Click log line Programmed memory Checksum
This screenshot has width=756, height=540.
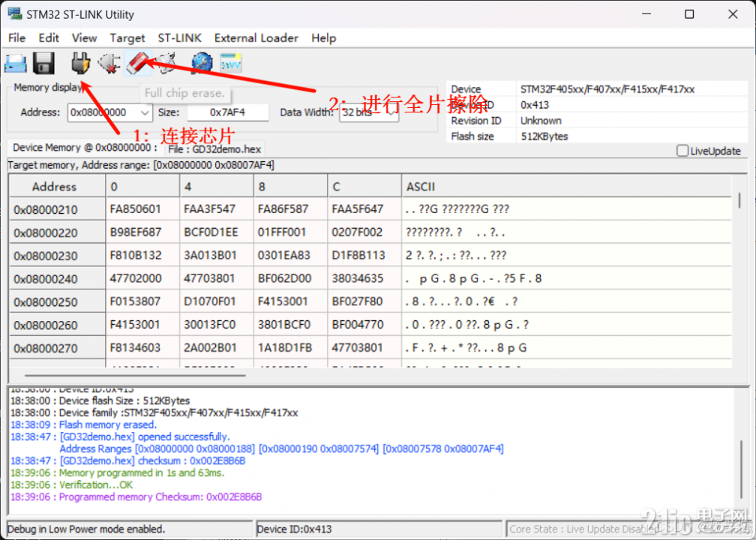coord(136,496)
